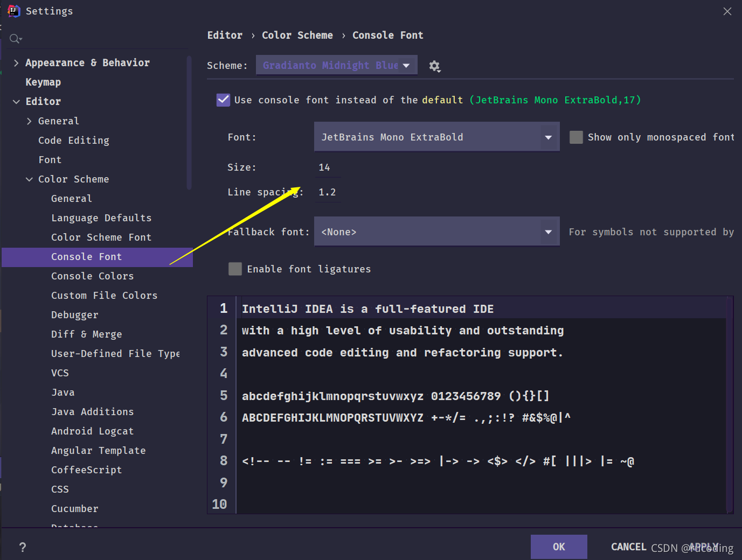Click IntelliJ IDEA logo in title bar
The width and height of the screenshot is (742, 560).
pos(13,11)
